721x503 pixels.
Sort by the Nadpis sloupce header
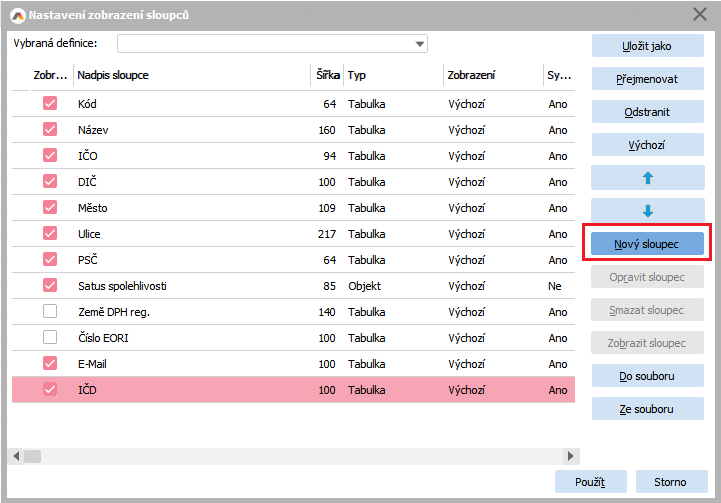(x=190, y=75)
